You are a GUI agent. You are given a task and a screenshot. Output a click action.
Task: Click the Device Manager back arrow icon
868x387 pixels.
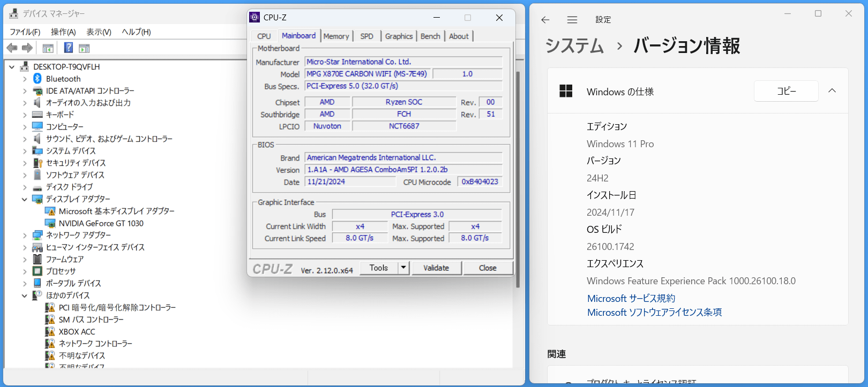pyautogui.click(x=12, y=48)
